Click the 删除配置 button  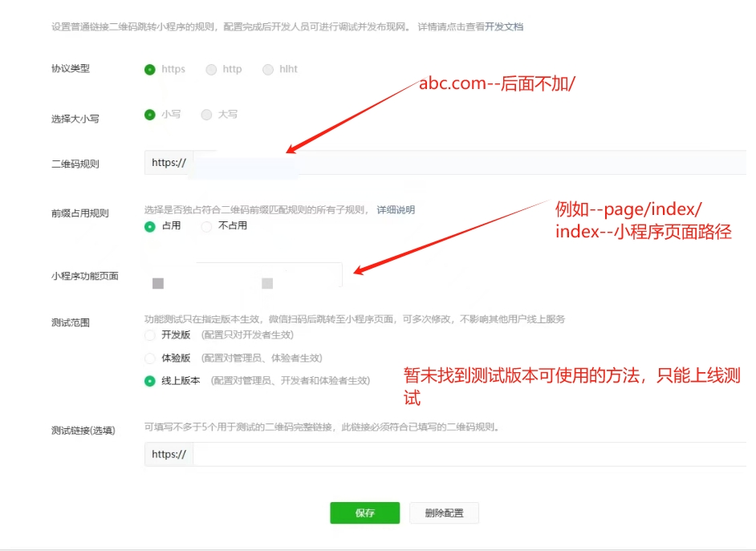[x=444, y=513]
